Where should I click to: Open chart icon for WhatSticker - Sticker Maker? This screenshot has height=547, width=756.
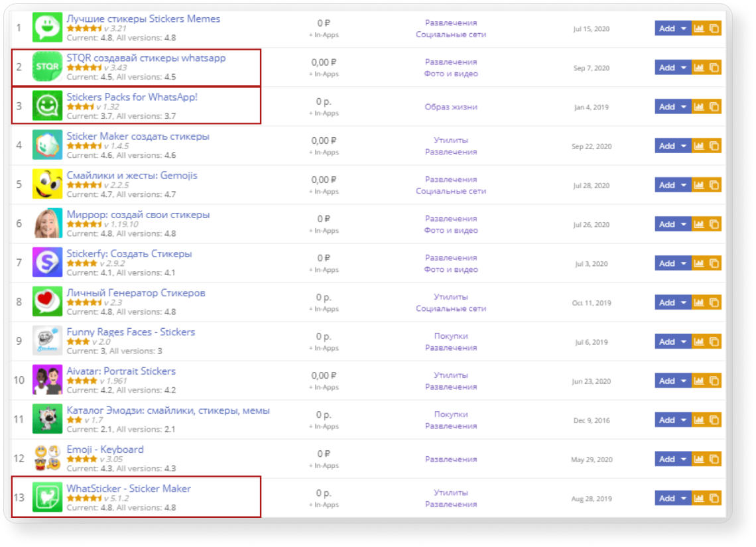coord(698,498)
